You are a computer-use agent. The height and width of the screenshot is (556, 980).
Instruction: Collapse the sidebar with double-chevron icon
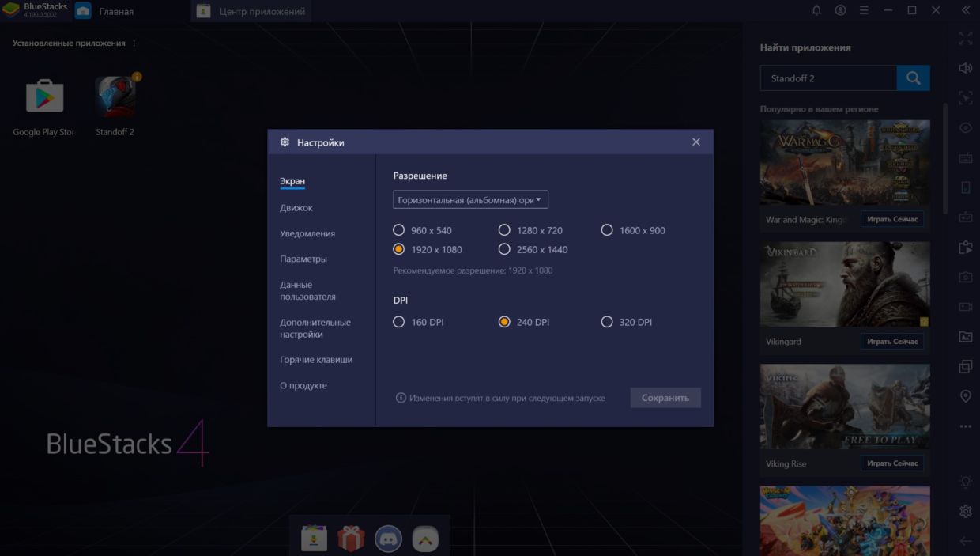click(x=965, y=10)
